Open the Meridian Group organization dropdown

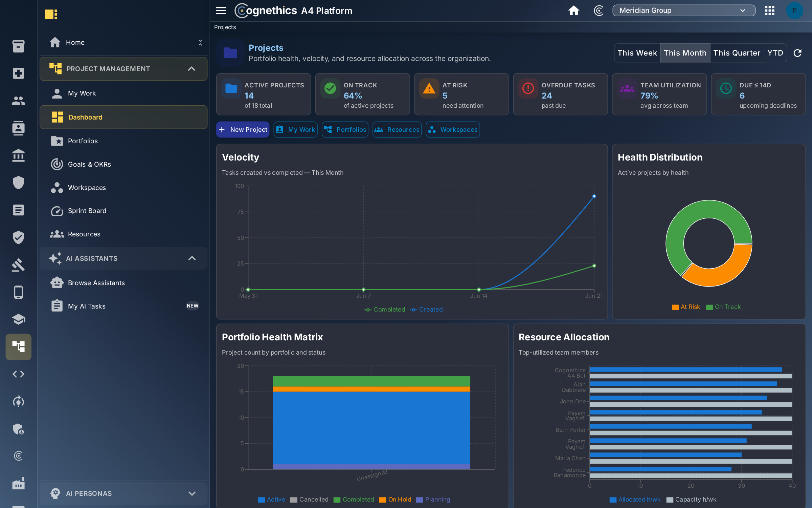tap(683, 10)
